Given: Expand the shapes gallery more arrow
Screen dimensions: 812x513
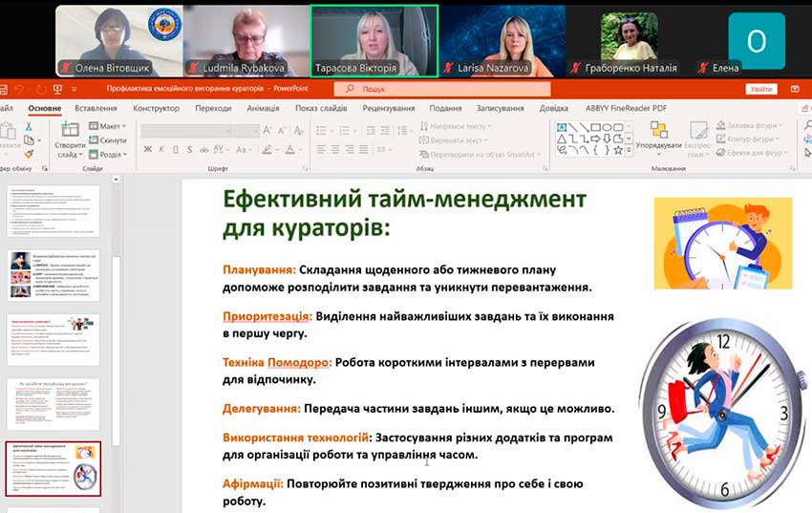Looking at the screenshot, I should click(629, 151).
